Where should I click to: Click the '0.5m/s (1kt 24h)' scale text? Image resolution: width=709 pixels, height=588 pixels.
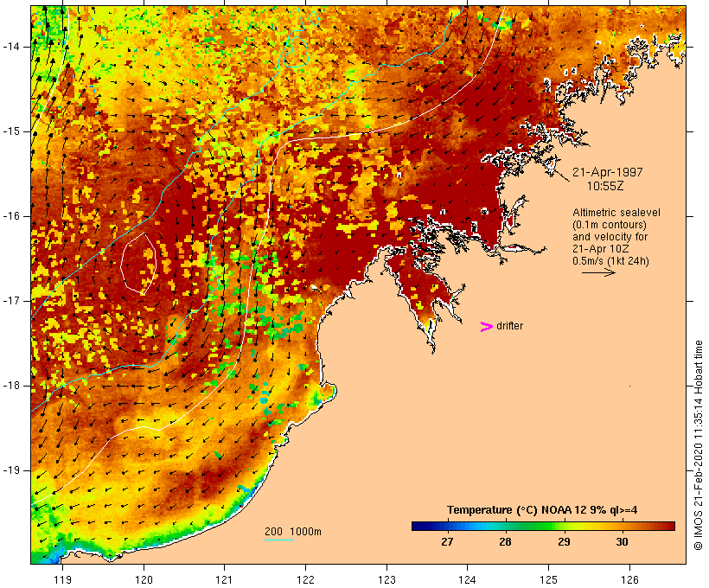coord(610,261)
